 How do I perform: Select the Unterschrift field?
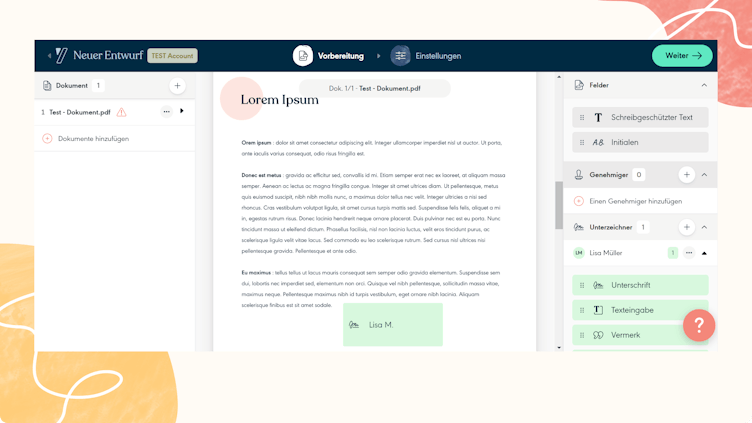pyautogui.click(x=640, y=285)
